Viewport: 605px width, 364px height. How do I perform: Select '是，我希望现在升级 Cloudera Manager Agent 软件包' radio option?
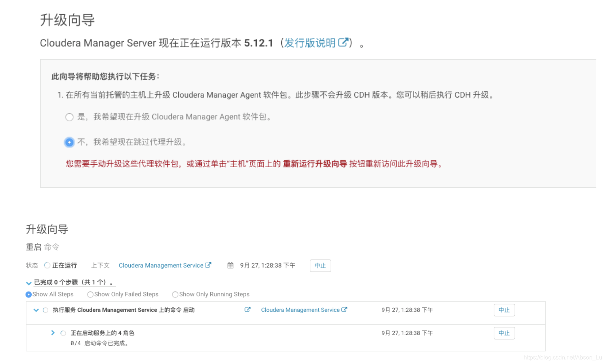pos(69,117)
